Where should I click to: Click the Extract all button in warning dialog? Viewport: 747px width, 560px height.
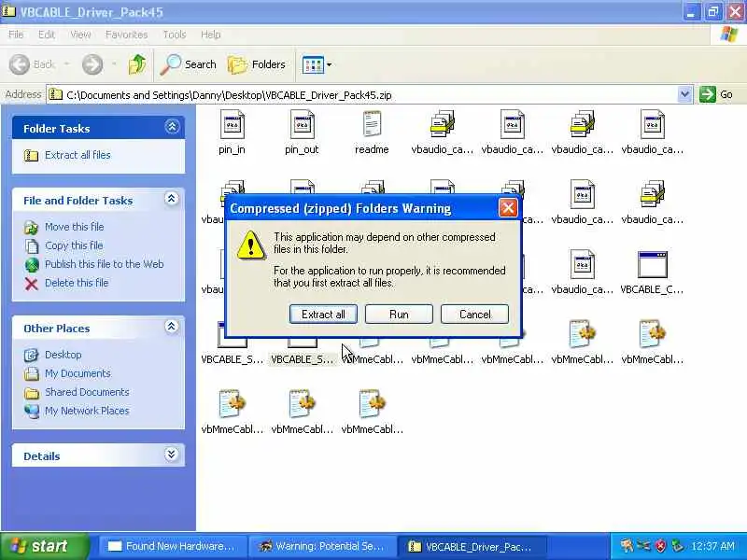[x=323, y=315]
